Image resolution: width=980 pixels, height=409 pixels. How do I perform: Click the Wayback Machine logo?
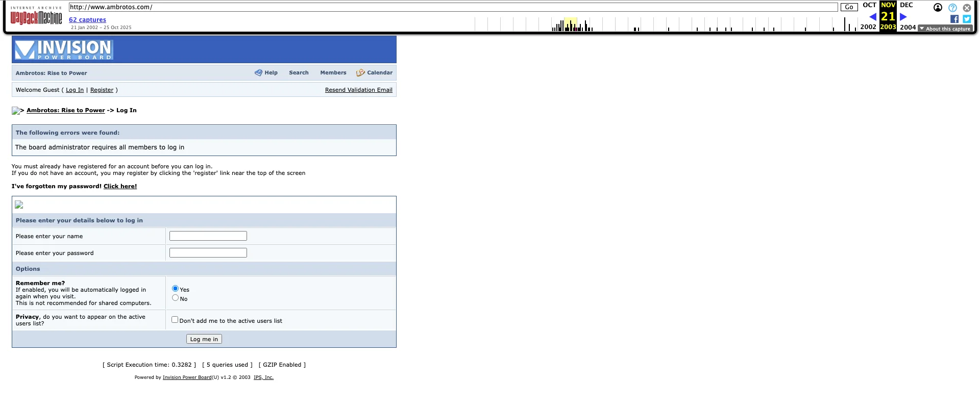click(36, 18)
